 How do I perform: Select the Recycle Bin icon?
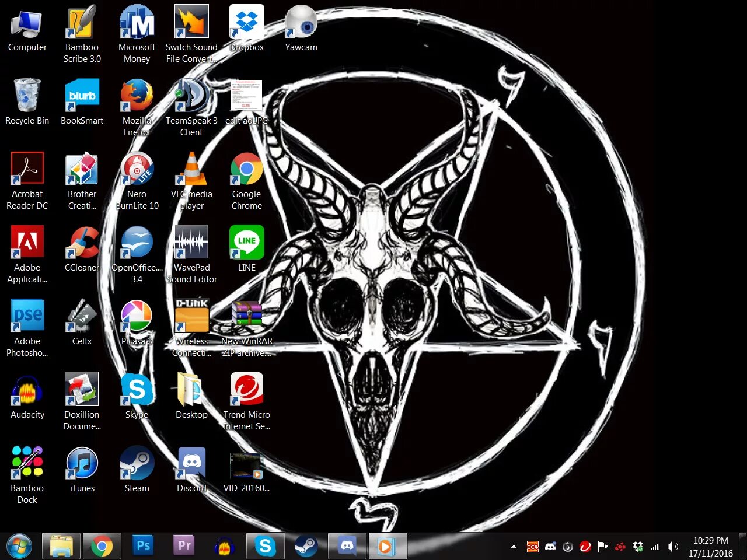click(27, 103)
